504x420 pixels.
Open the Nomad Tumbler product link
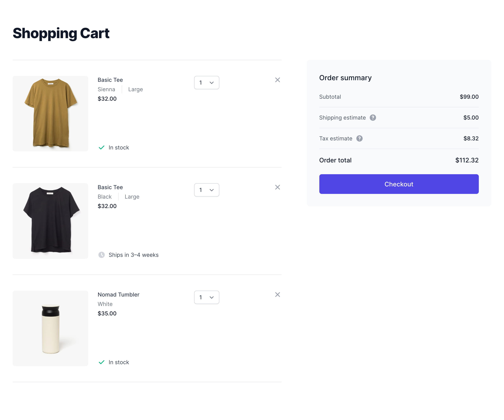118,295
